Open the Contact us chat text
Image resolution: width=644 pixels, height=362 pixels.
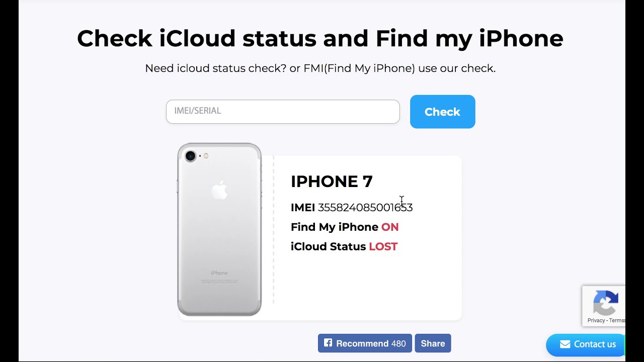click(x=595, y=344)
